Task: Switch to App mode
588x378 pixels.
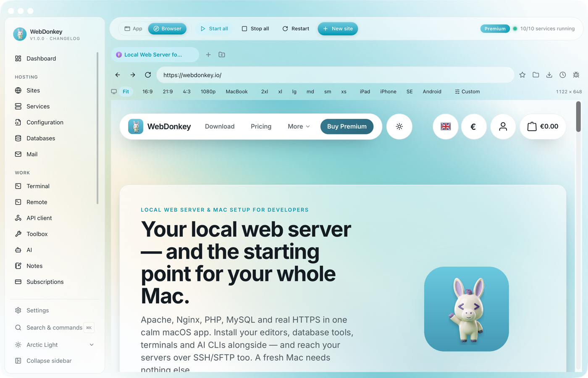Action: (x=133, y=29)
